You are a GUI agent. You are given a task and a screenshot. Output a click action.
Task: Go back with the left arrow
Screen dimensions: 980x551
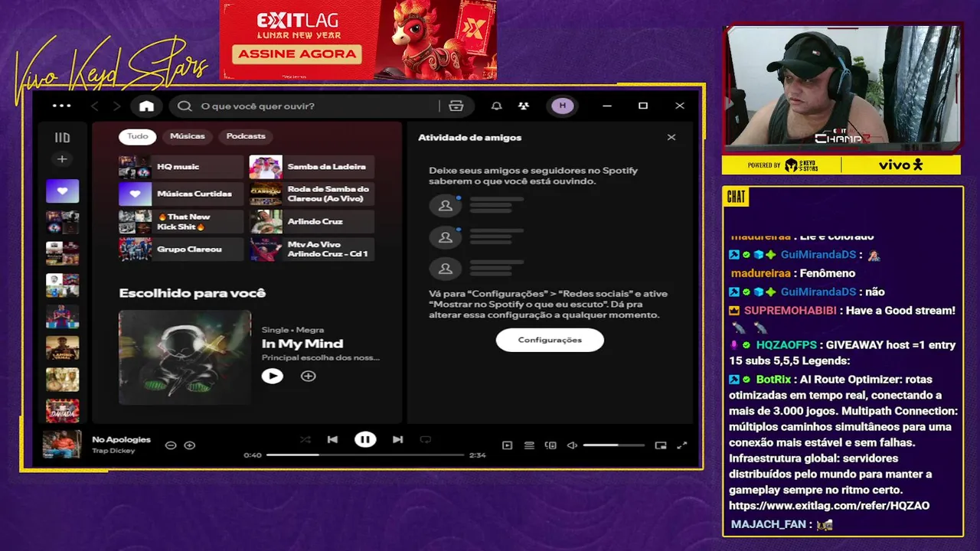(x=95, y=106)
